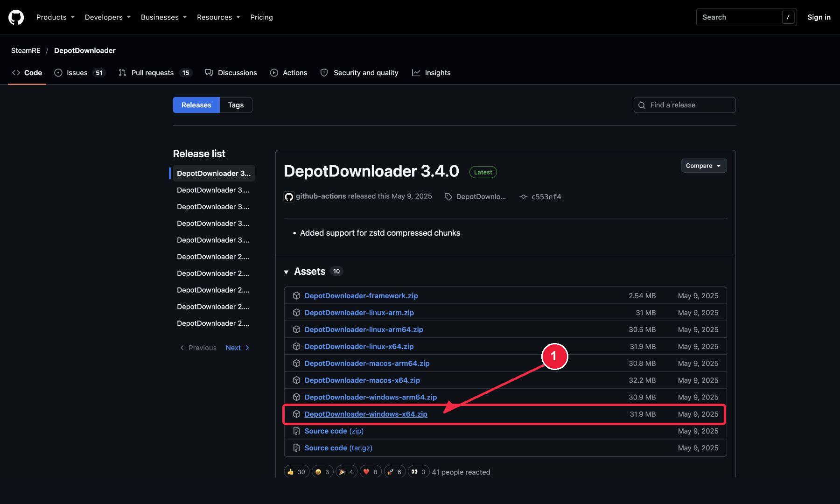Switch to the Issues tab
Image resolution: width=840 pixels, height=504 pixels.
coord(80,73)
